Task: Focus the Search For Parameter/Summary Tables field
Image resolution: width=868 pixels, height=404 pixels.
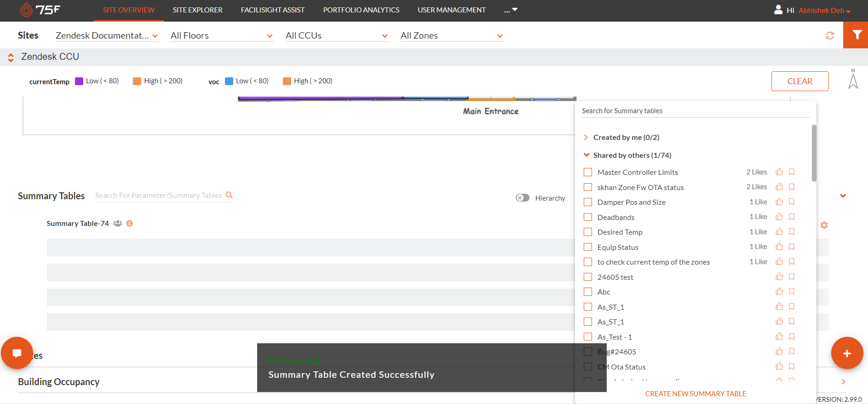Action: 159,196
